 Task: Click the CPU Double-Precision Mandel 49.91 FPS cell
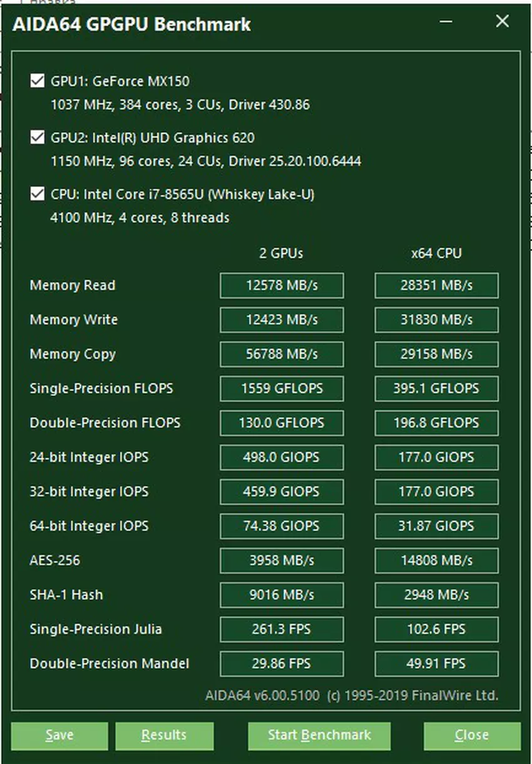tap(436, 663)
